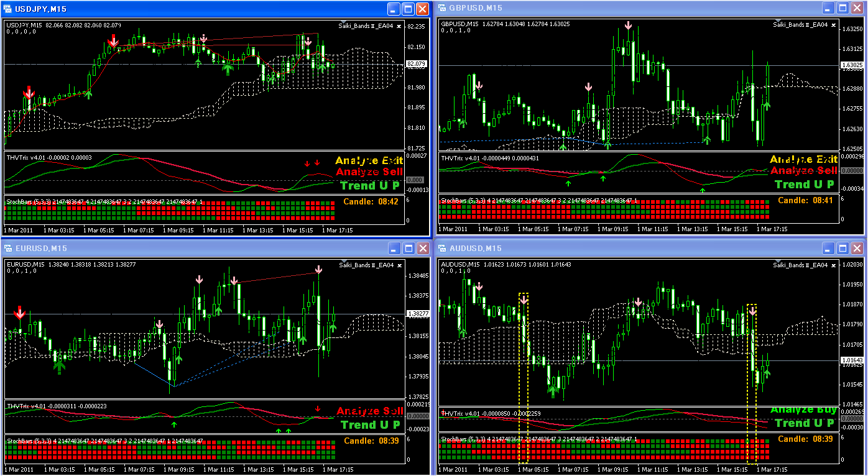Select 'Analyze Exit' label in the USDJPY chart
Viewport: 868px width, 476px height.
click(369, 161)
